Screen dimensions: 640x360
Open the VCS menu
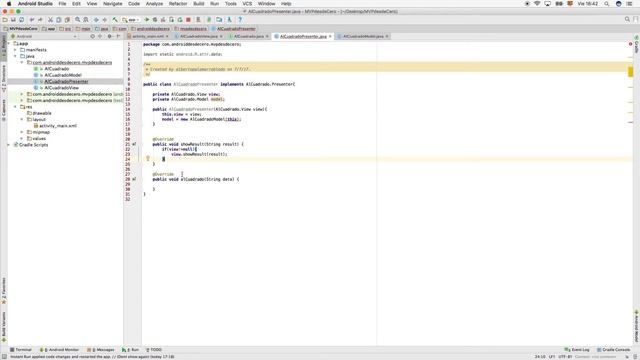tap(247, 4)
